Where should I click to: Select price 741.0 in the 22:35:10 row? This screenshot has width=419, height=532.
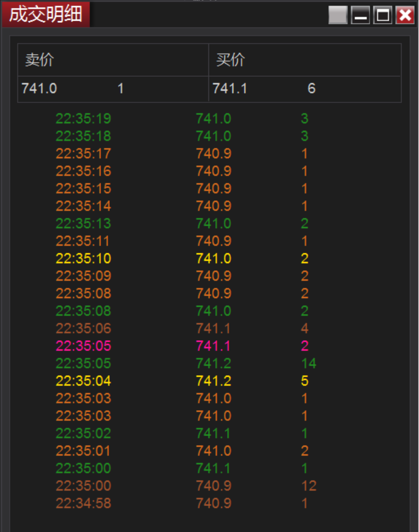click(x=214, y=259)
